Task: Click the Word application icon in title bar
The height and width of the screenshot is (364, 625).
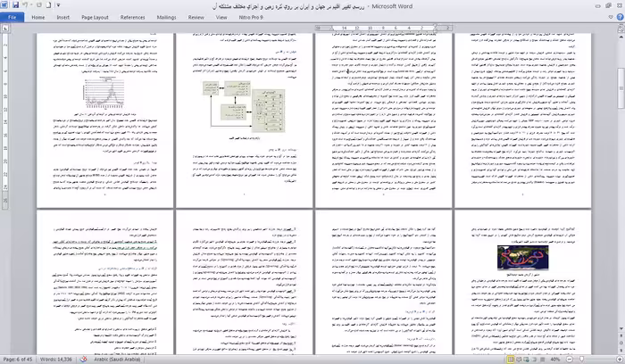Action: (4, 5)
